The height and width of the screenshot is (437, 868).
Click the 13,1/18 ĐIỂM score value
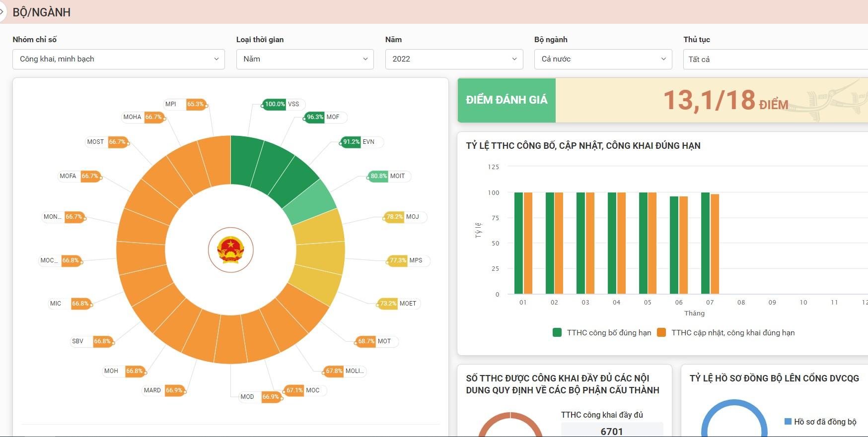point(725,101)
